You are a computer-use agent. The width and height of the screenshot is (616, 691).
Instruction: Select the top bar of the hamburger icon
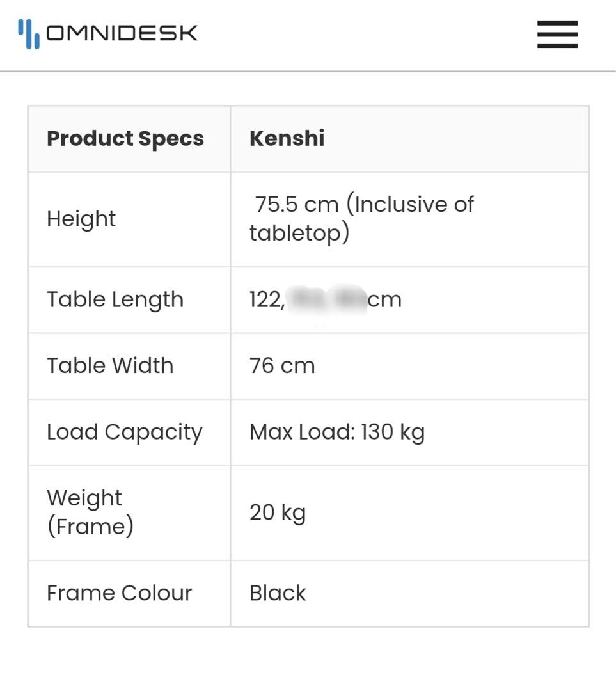(557, 24)
